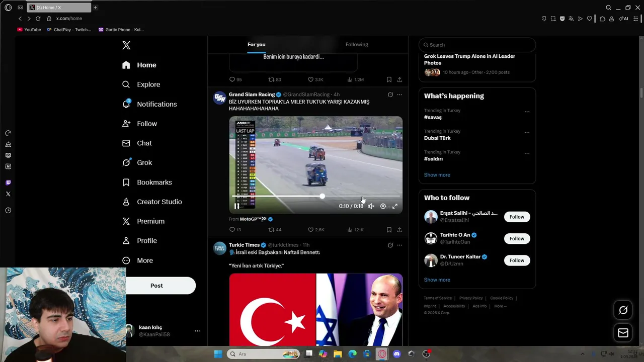Share the Grand Slam Racing post
The width and height of the screenshot is (644, 362).
(399, 230)
